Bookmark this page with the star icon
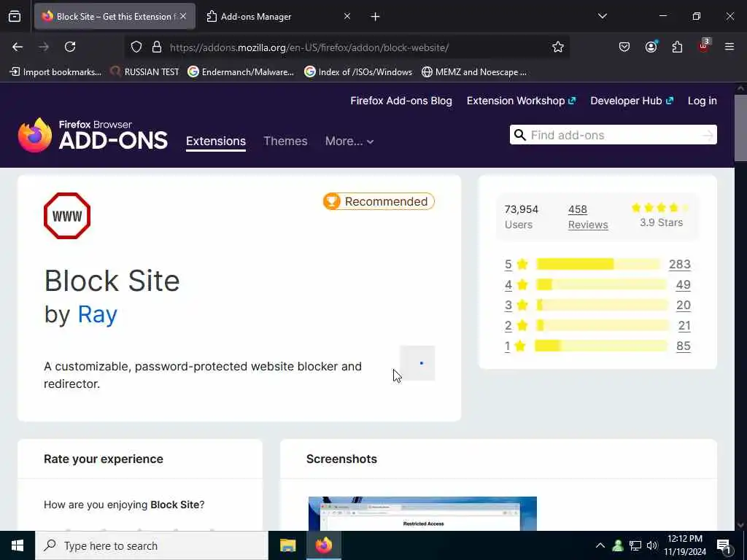The image size is (747, 560). 558,47
